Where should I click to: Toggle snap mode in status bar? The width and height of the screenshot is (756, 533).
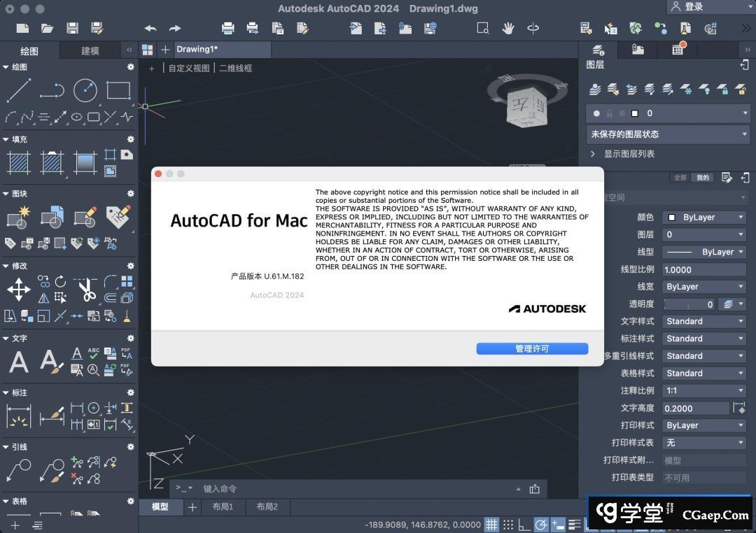(x=508, y=525)
